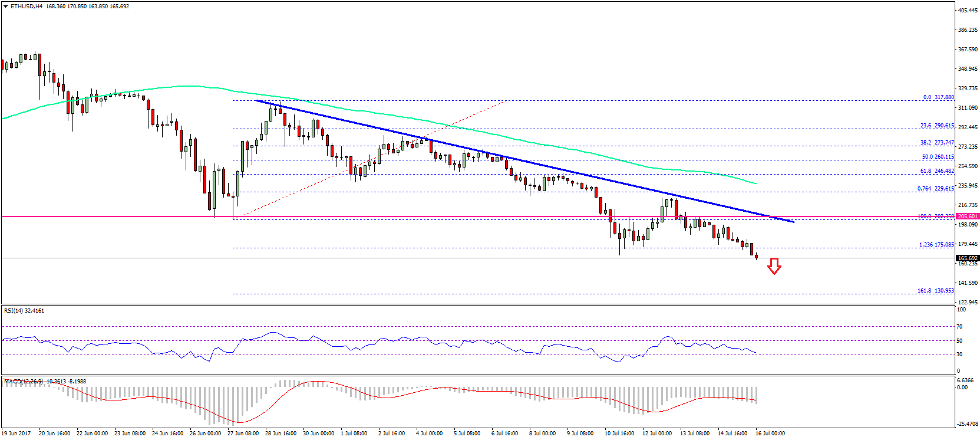The image size is (980, 440).
Task: Click the 16 Jul 00:00 time label
Action: point(770,434)
